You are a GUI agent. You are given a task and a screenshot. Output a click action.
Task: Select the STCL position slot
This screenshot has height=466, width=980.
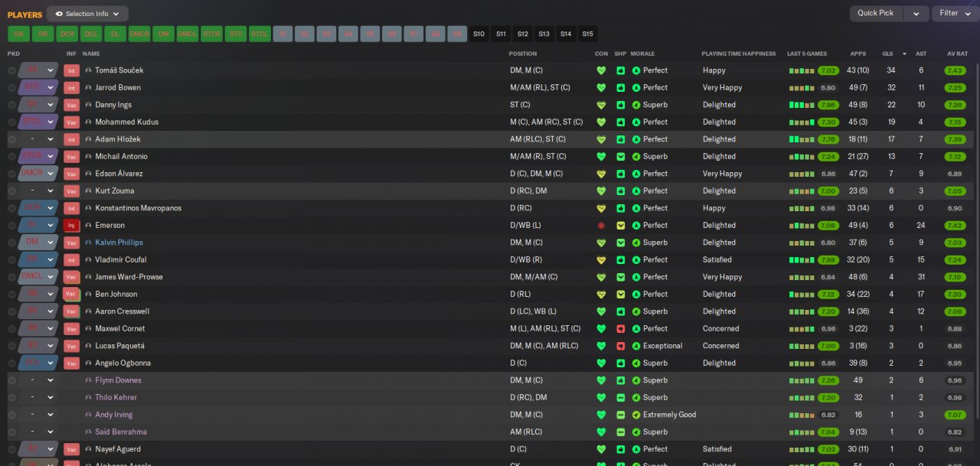260,34
